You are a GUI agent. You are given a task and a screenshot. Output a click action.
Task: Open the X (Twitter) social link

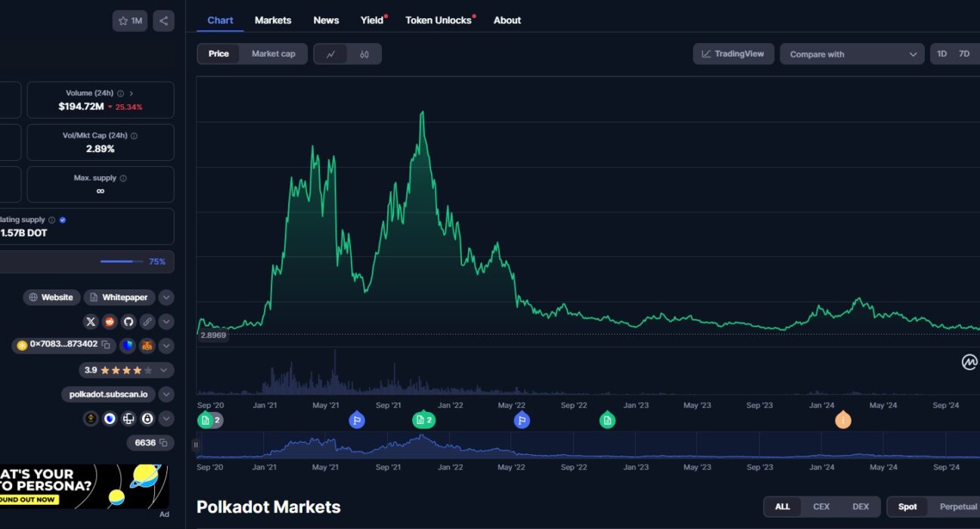point(91,322)
